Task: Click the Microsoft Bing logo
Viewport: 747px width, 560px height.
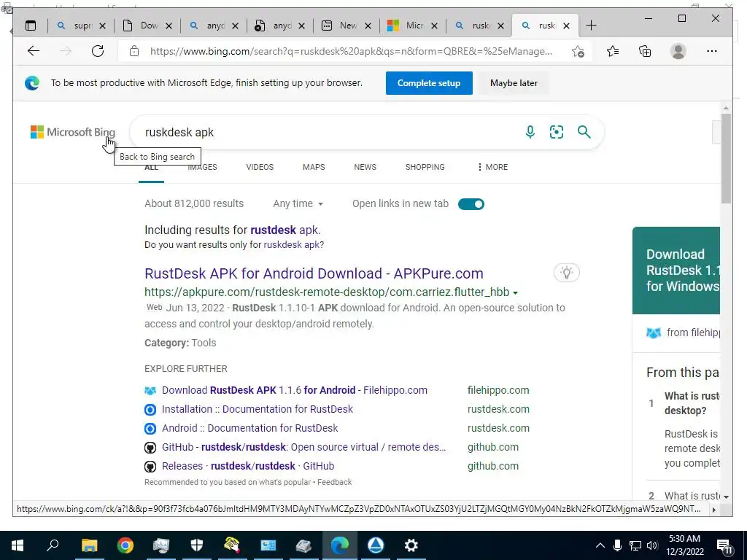Action: coord(73,132)
